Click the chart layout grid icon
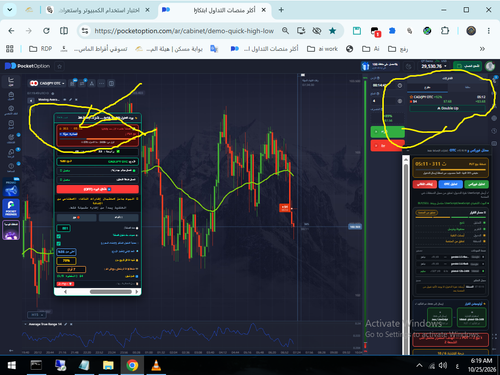Screen dimensions: 500x375 [x=111, y=83]
